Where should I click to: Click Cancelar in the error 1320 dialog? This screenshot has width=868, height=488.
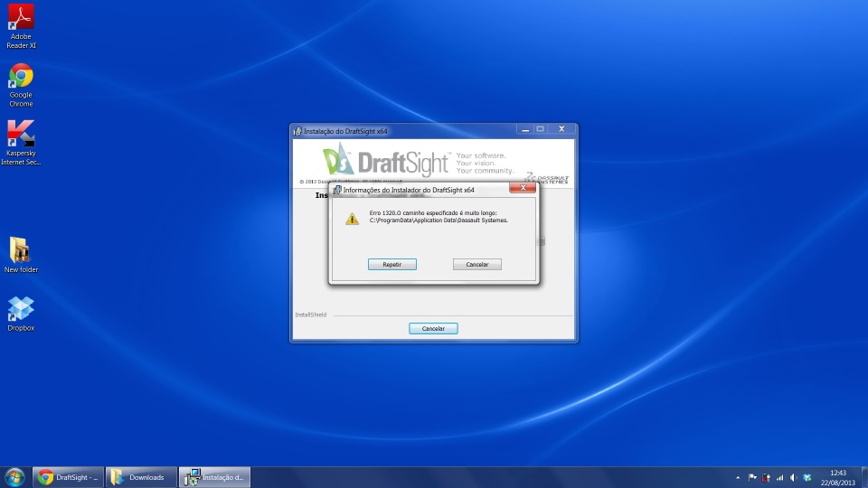click(477, 265)
